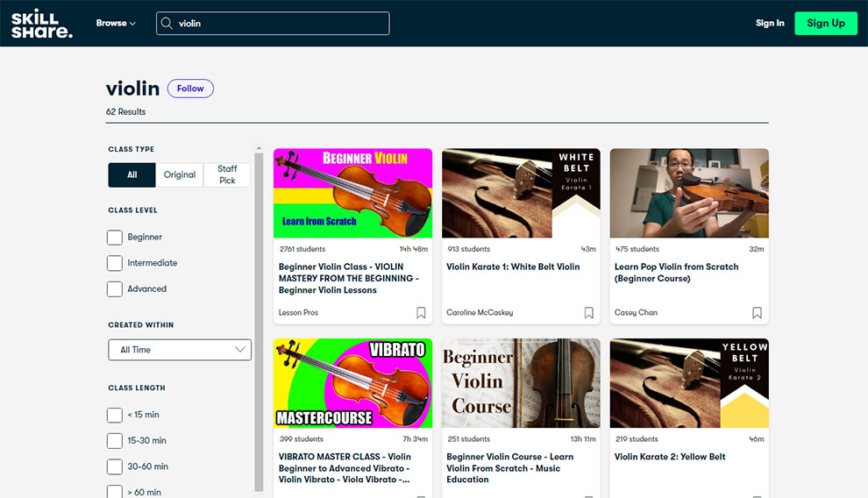Open the Vibrato Mastercourse thumbnail

(x=352, y=383)
